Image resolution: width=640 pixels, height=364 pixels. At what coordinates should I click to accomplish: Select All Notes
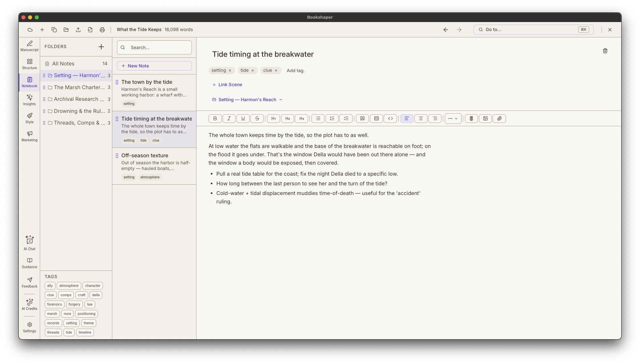point(76,63)
